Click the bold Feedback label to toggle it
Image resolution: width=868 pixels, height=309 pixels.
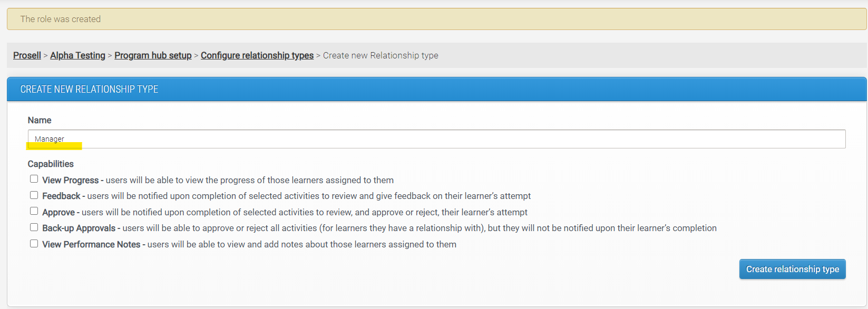point(61,195)
